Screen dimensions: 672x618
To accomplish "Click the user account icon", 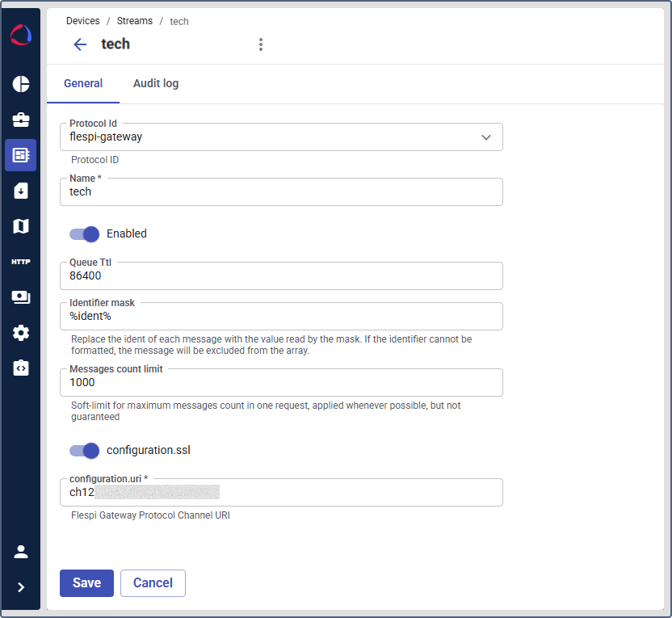I will [21, 552].
